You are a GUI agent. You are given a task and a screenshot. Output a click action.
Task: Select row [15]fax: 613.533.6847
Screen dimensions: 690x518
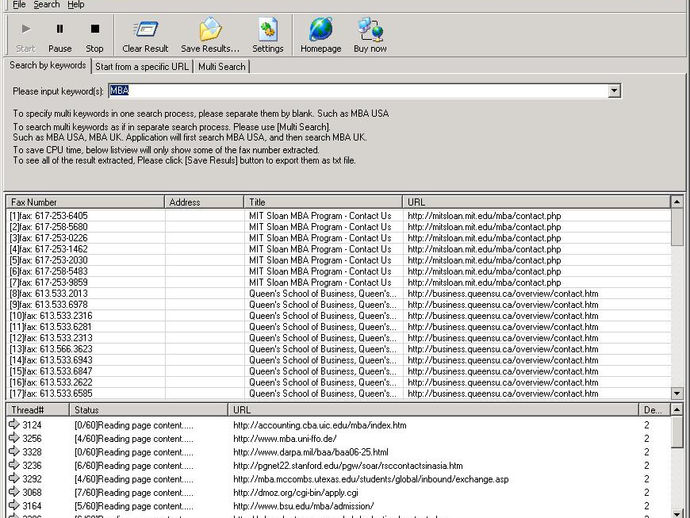(339, 371)
